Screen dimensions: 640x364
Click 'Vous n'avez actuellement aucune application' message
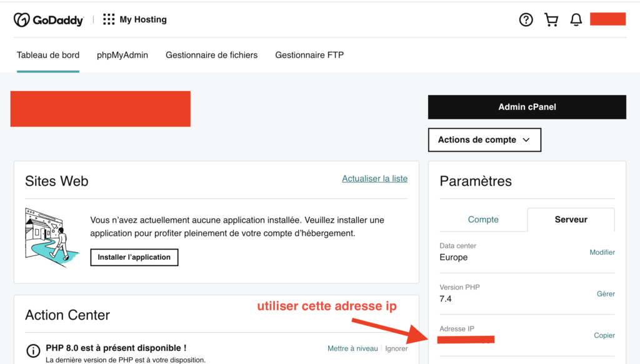[x=237, y=227]
